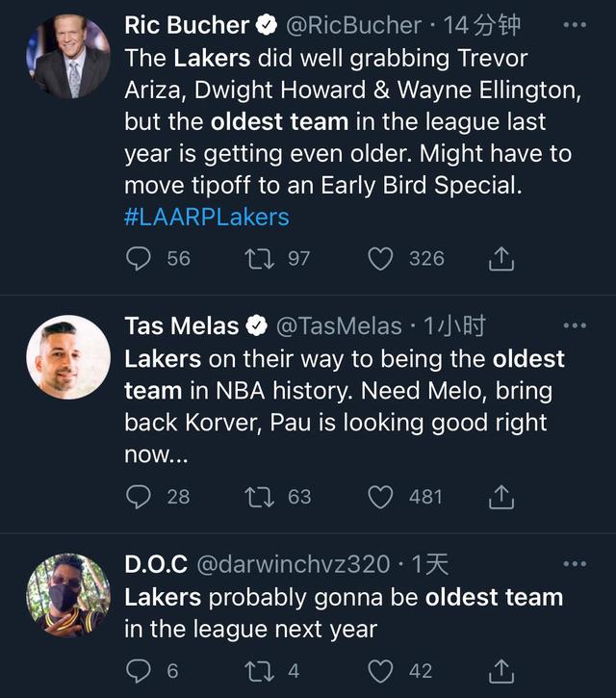
Task: Open more options on D.O.C's tweet
Action: [x=574, y=564]
